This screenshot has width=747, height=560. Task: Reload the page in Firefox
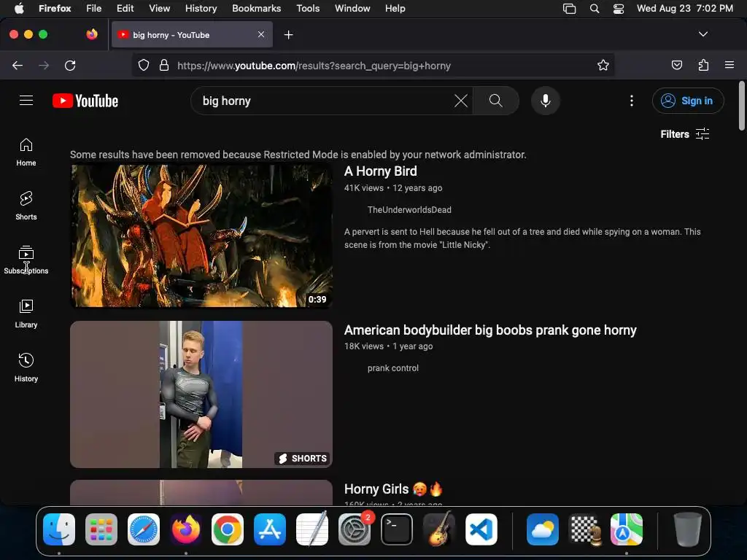pyautogui.click(x=70, y=65)
